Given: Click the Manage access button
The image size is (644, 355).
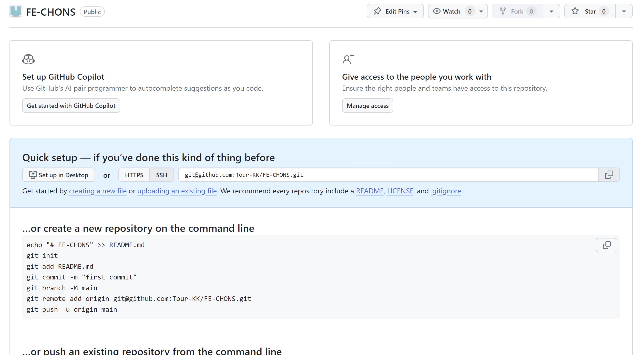Looking at the screenshot, I should click(x=367, y=106).
